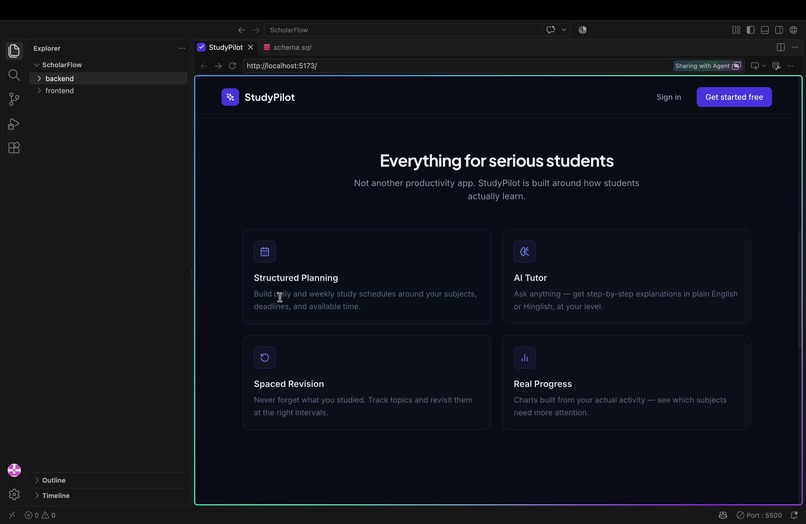Click the ScholarFlow command center search
Screen dimensions: 806x524
[402, 30]
